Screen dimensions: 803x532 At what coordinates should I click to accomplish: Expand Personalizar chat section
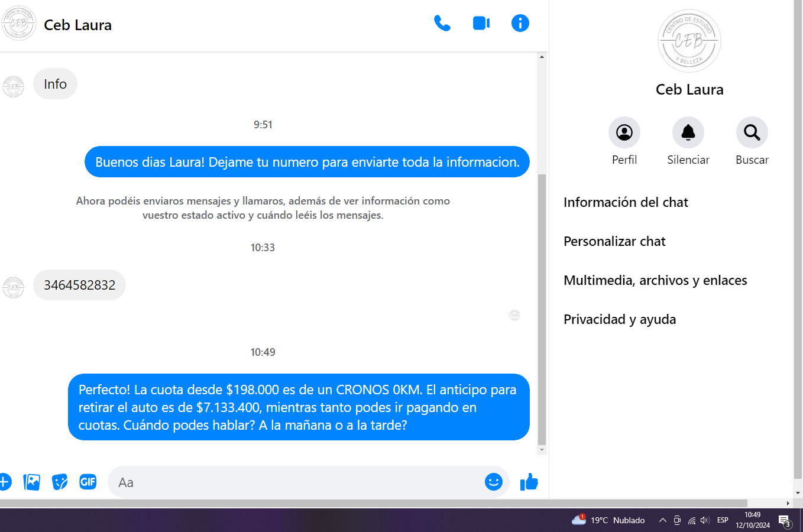coord(614,242)
